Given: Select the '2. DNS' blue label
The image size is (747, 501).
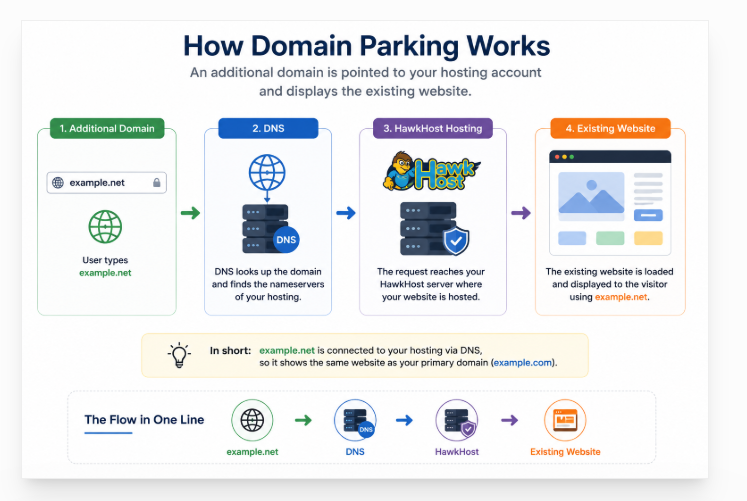Looking at the screenshot, I should pos(268,129).
